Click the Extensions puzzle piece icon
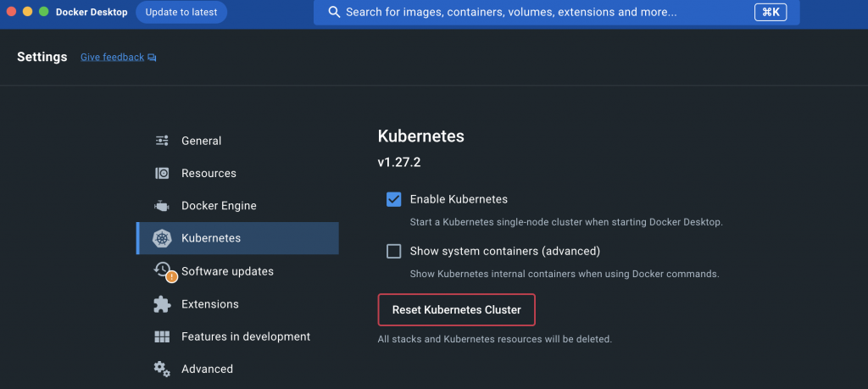868x389 pixels. [x=162, y=303]
